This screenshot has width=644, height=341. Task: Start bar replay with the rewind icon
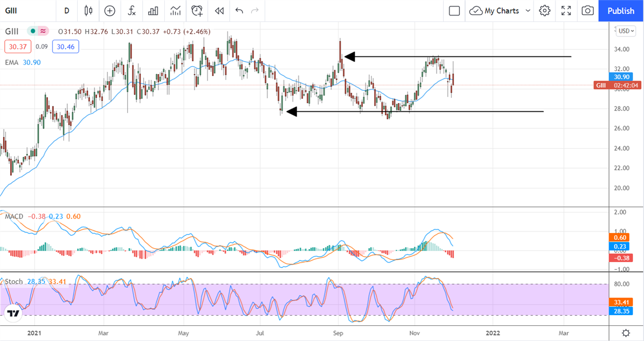point(218,11)
